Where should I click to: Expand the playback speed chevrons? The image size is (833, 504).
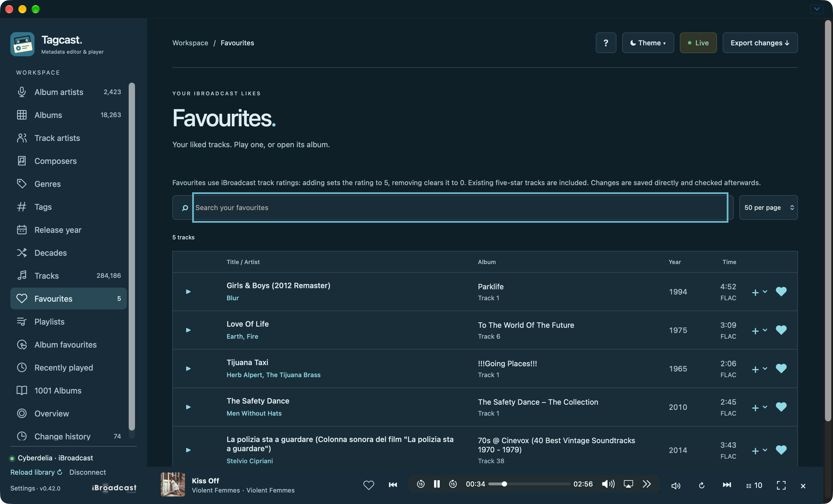coord(646,484)
